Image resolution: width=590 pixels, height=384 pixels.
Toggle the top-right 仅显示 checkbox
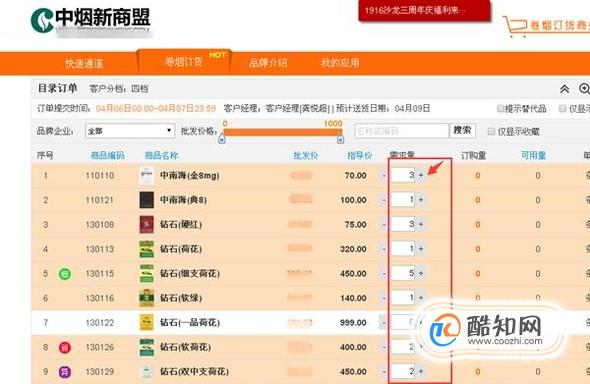point(563,109)
